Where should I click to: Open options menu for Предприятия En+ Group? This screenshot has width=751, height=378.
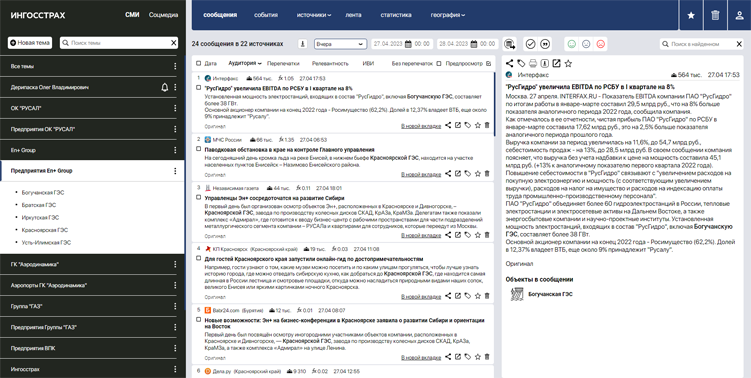click(175, 171)
